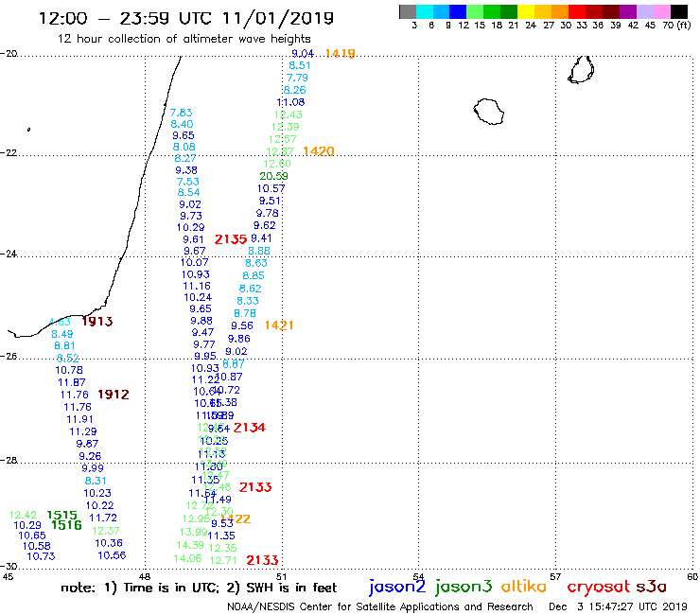Select the yellow swatch in the color scale
The image size is (700, 615).
click(x=526, y=11)
